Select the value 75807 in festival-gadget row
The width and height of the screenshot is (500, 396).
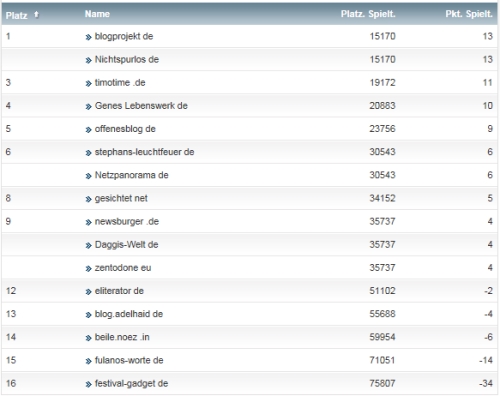382,383
